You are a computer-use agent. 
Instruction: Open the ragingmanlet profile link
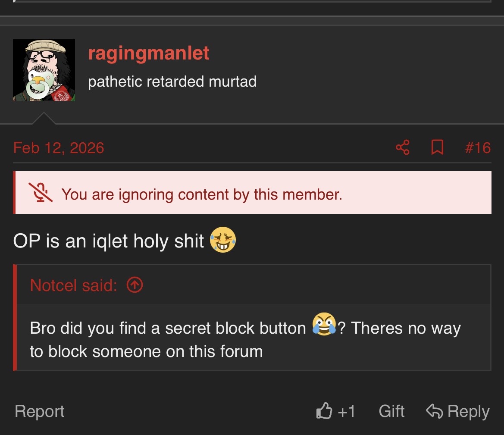point(149,53)
